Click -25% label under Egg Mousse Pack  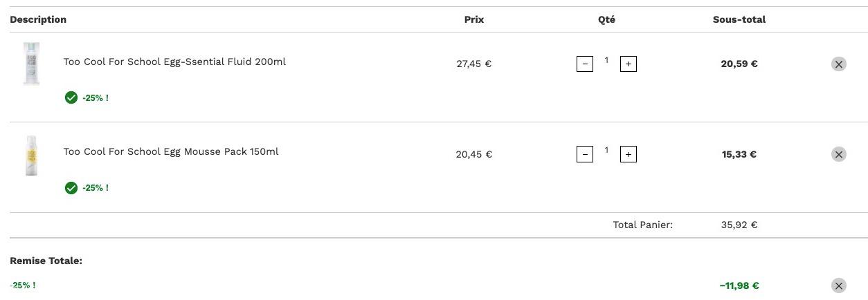96,188
